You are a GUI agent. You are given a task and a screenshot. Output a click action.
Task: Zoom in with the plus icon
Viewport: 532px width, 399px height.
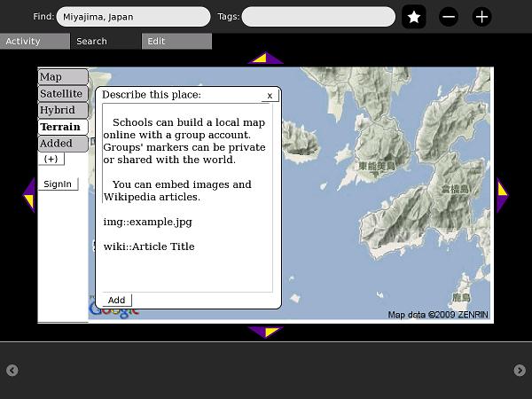481,17
